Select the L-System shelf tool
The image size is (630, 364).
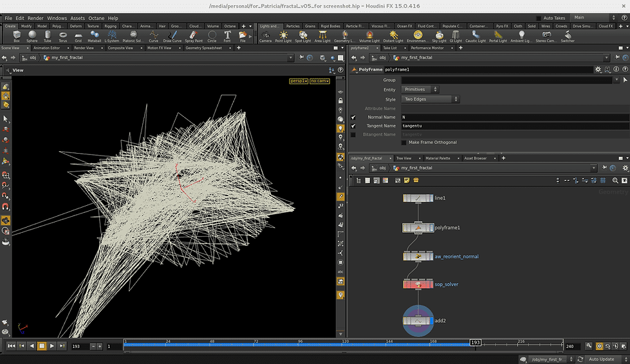pyautogui.click(x=112, y=37)
